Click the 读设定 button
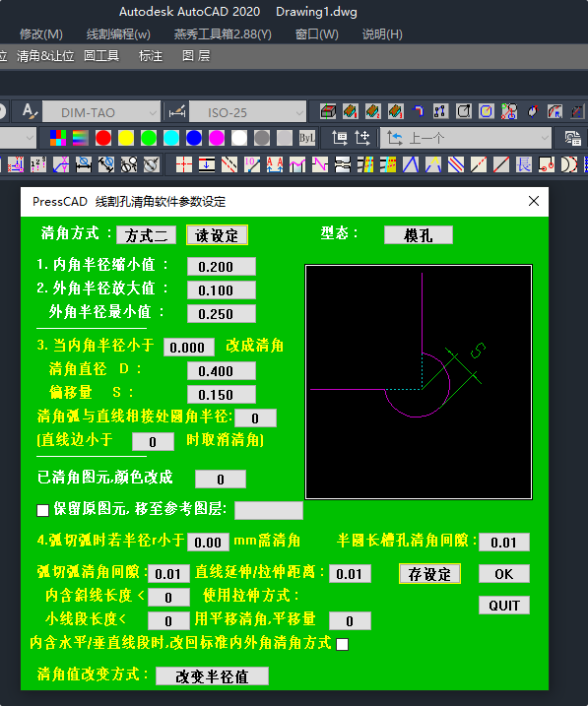588x706 pixels. tap(217, 235)
